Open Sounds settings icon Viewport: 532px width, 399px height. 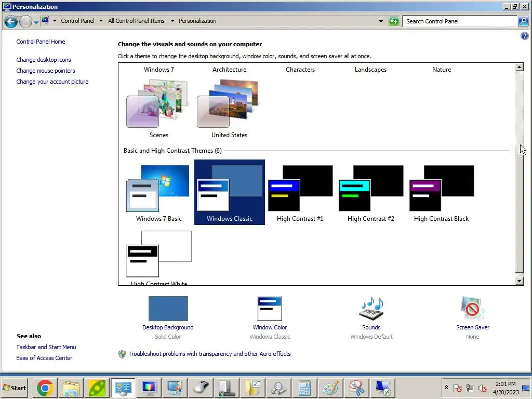(371, 309)
